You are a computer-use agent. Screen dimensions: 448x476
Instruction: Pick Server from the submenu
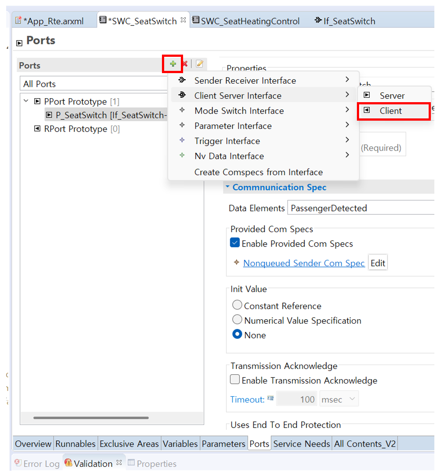394,96
